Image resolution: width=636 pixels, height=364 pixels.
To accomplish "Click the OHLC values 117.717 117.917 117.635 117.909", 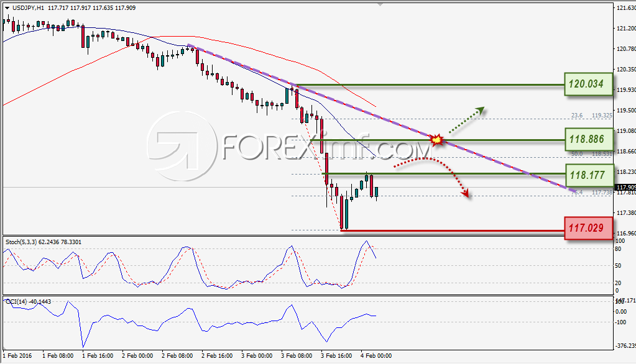I will [91, 7].
